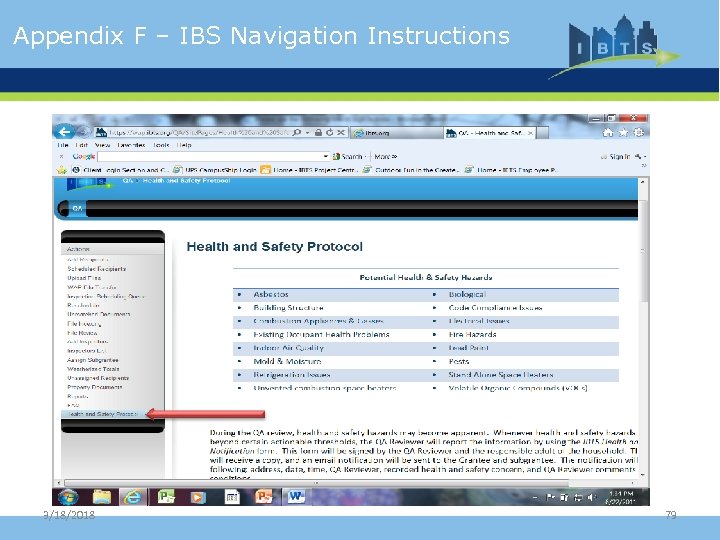The height and width of the screenshot is (540, 720).
Task: Click the Google toolbar Search button
Action: 348,157
